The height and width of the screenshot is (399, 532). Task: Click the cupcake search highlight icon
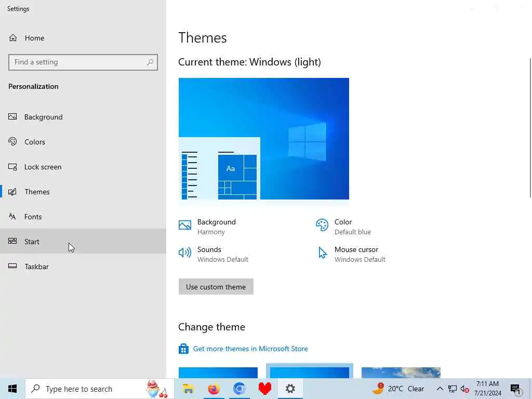tap(156, 389)
